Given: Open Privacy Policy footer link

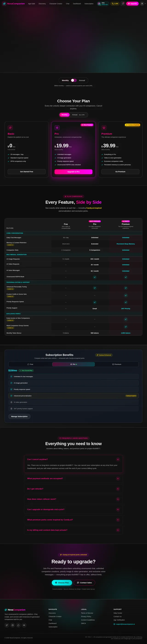Looking at the screenshot, I should [x=86, y=616].
